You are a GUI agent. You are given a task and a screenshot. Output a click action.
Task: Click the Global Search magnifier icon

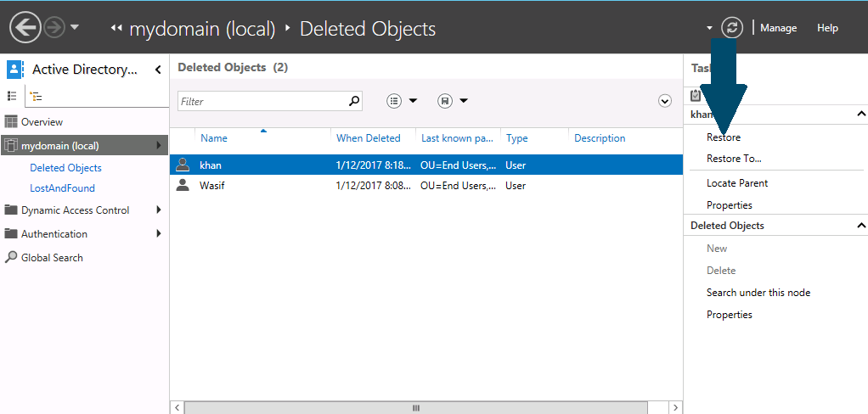coord(10,258)
